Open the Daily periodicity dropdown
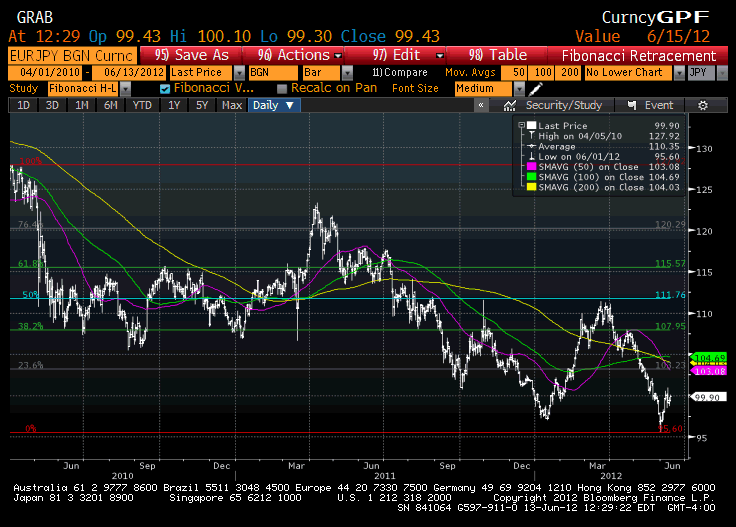 [x=274, y=105]
